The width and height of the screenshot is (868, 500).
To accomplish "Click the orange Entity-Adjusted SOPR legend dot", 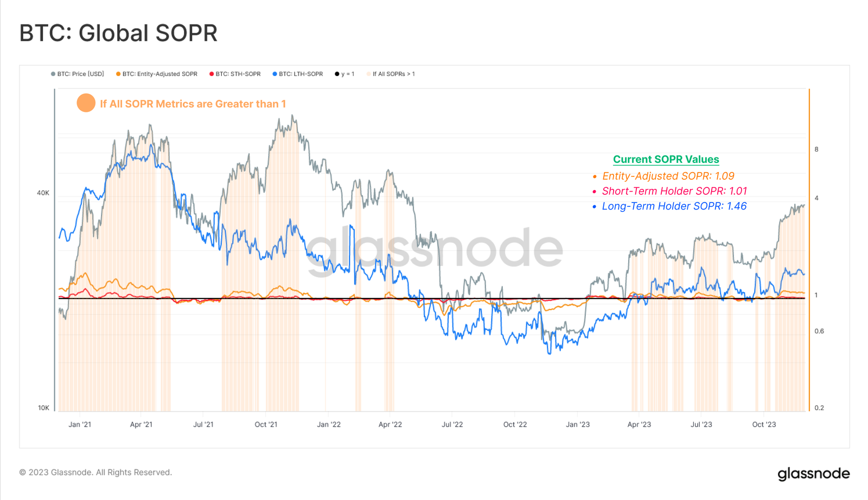I will point(118,74).
